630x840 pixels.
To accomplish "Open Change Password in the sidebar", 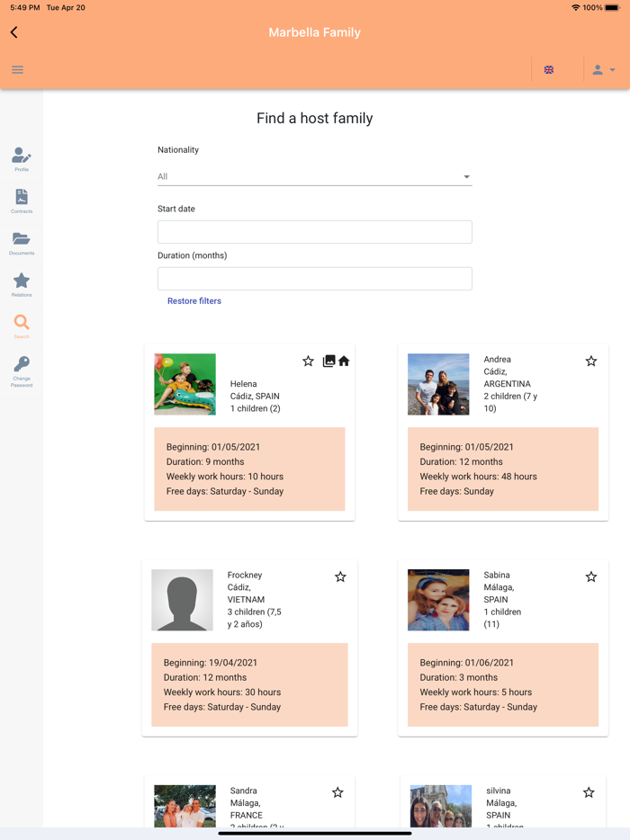I will 22,371.
